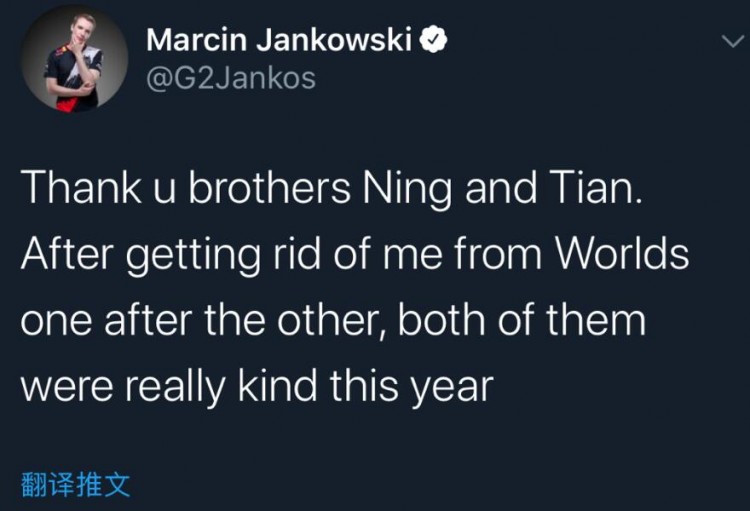Click the verified badge checkmark
Screen dimensions: 750x511
[432, 41]
